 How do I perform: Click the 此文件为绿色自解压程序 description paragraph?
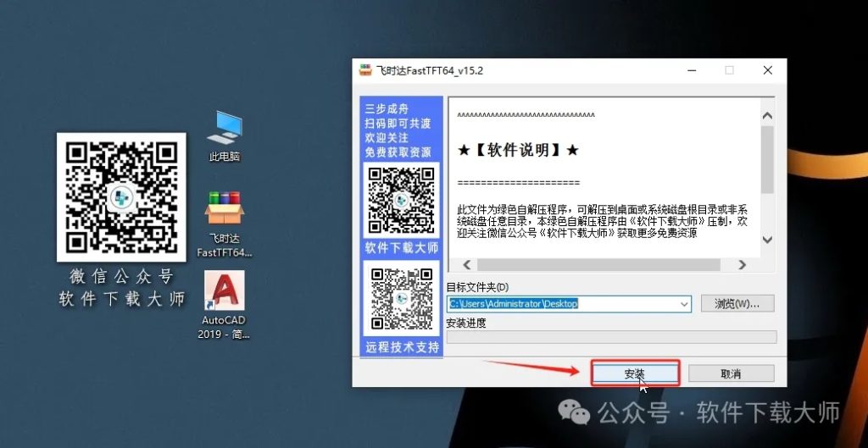603,221
